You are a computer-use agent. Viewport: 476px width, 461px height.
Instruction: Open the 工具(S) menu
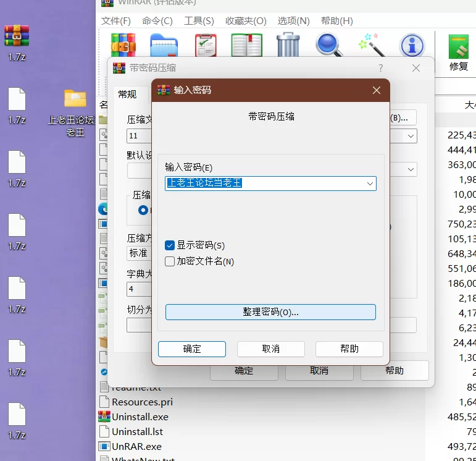199,20
